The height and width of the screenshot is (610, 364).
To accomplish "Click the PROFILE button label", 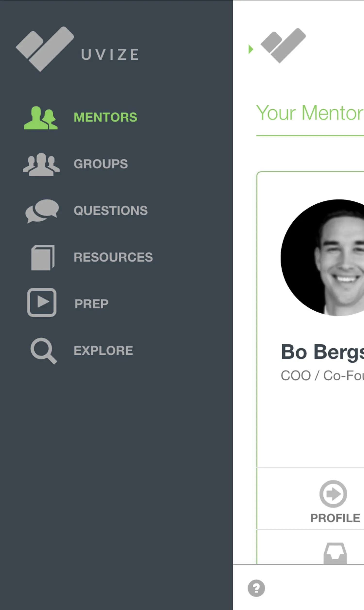I will [x=335, y=518].
